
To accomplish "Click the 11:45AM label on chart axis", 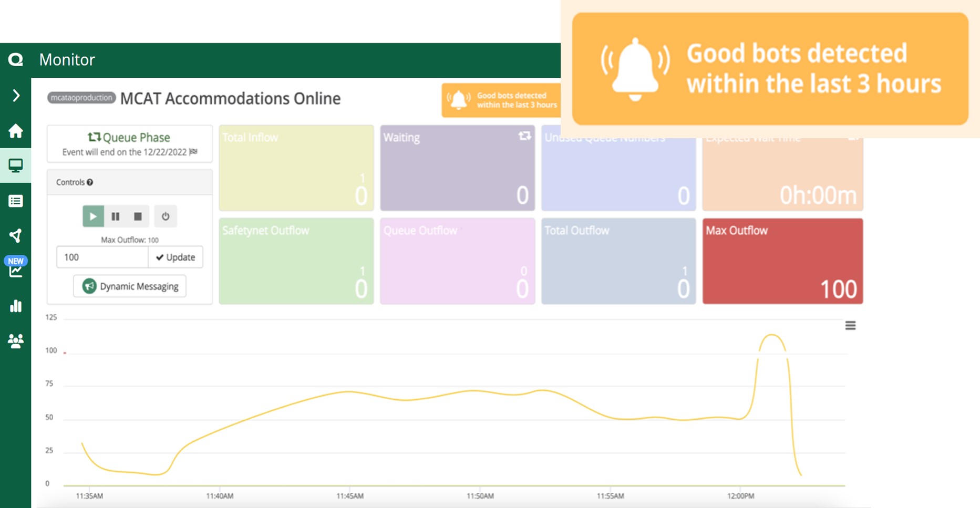I will click(x=350, y=496).
